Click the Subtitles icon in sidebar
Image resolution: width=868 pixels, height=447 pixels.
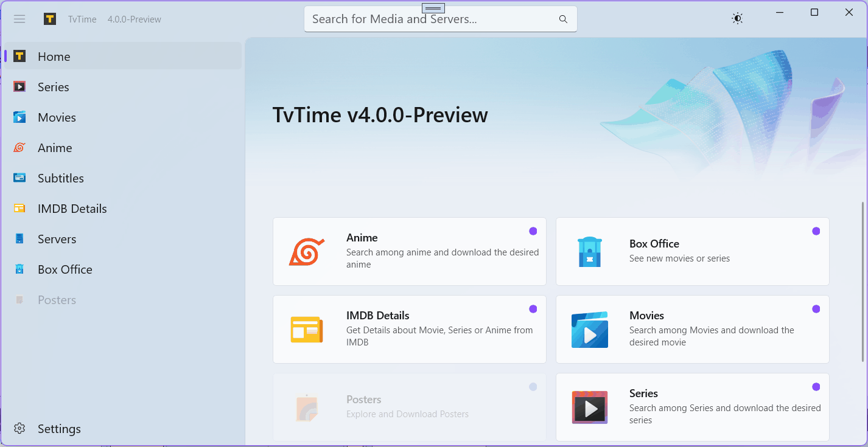click(19, 178)
